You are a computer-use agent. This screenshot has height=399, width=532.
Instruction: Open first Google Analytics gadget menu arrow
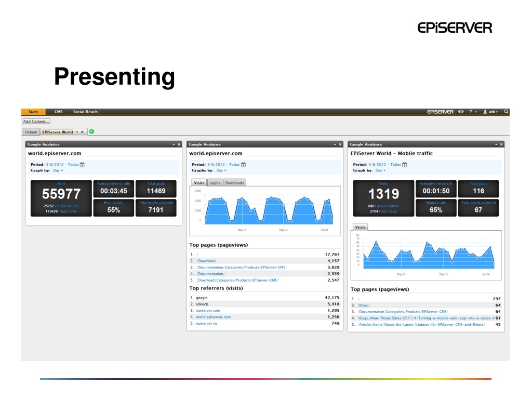click(x=174, y=144)
